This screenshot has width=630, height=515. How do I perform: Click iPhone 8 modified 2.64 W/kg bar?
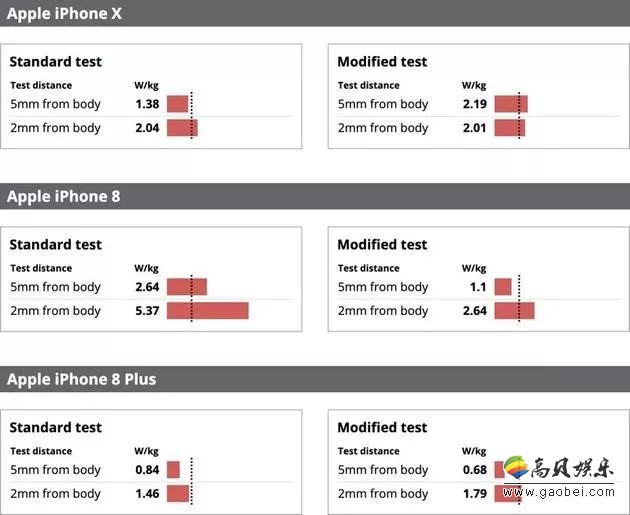(515, 311)
